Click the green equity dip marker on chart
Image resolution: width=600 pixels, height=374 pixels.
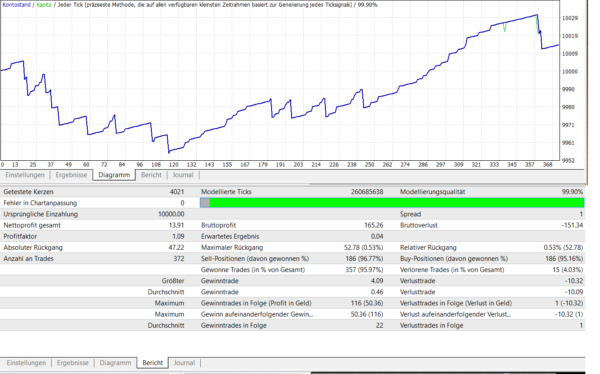(x=505, y=28)
